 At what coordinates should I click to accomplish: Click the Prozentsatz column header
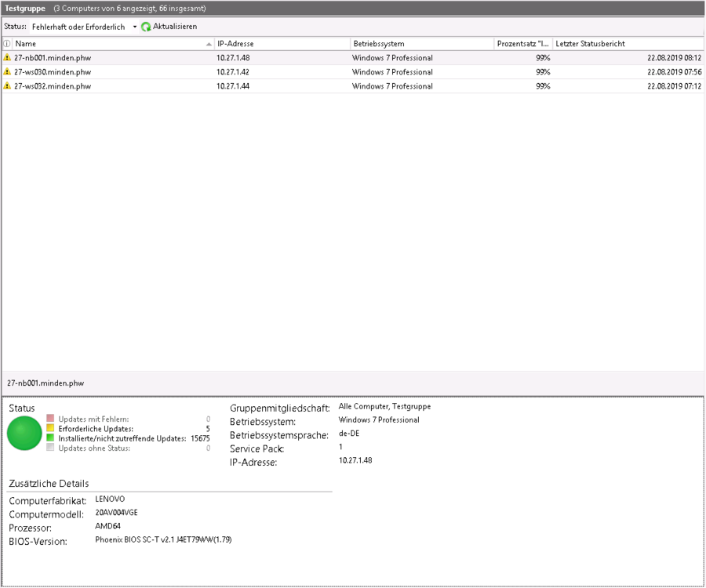522,44
